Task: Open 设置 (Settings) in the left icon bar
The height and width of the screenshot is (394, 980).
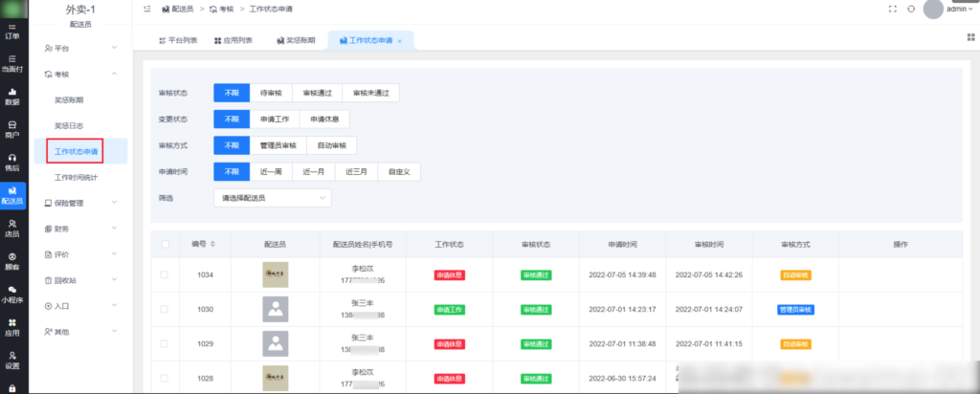Action: coord(12,360)
